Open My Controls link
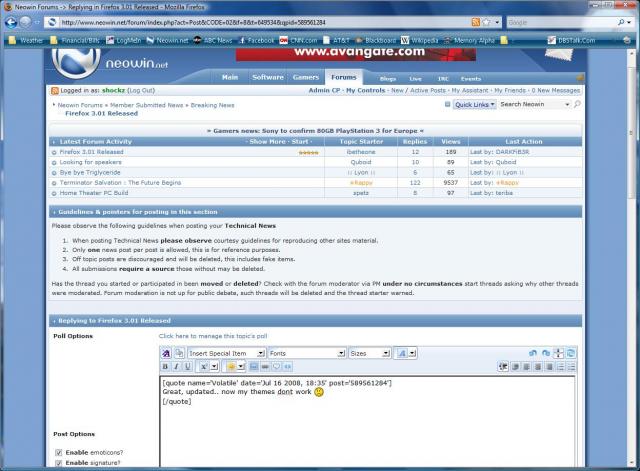640x471 pixels. pos(365,91)
